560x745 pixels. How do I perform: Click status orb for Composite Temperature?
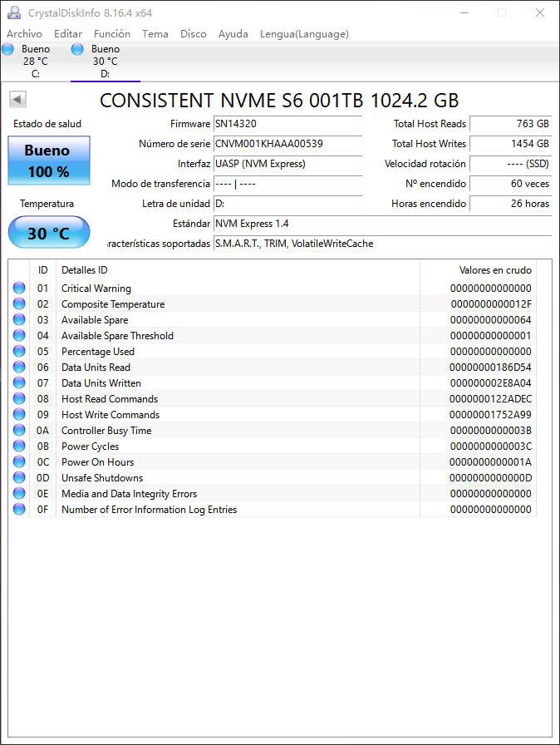(19, 303)
